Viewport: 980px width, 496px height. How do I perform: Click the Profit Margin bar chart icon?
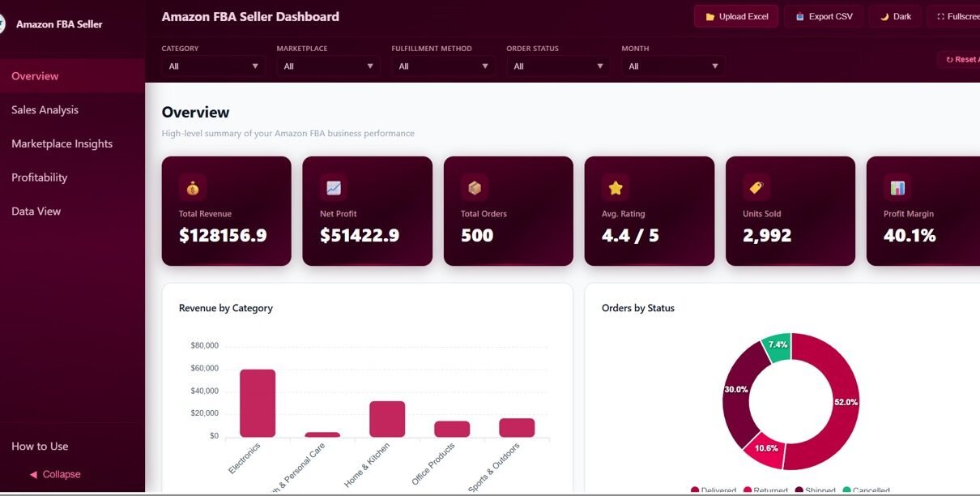[x=897, y=188]
